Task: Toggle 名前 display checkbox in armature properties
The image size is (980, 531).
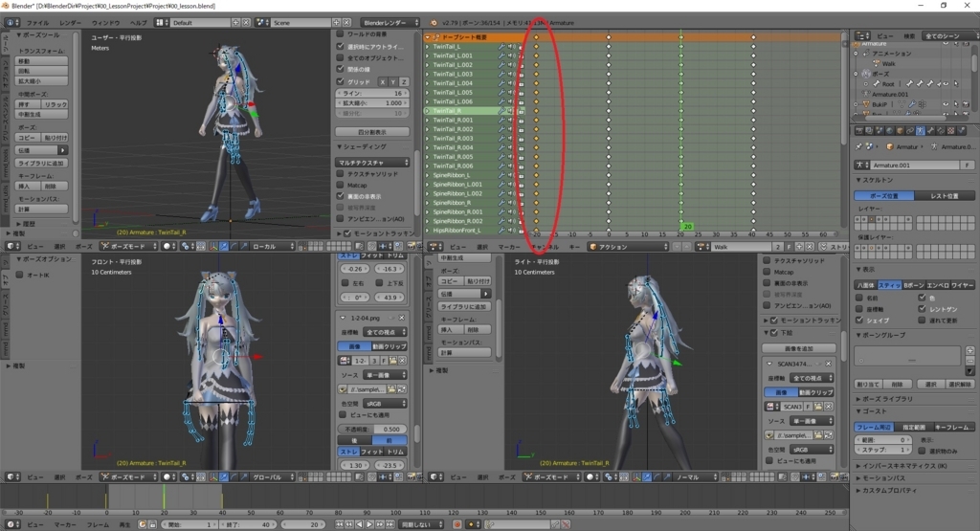Action: point(859,298)
